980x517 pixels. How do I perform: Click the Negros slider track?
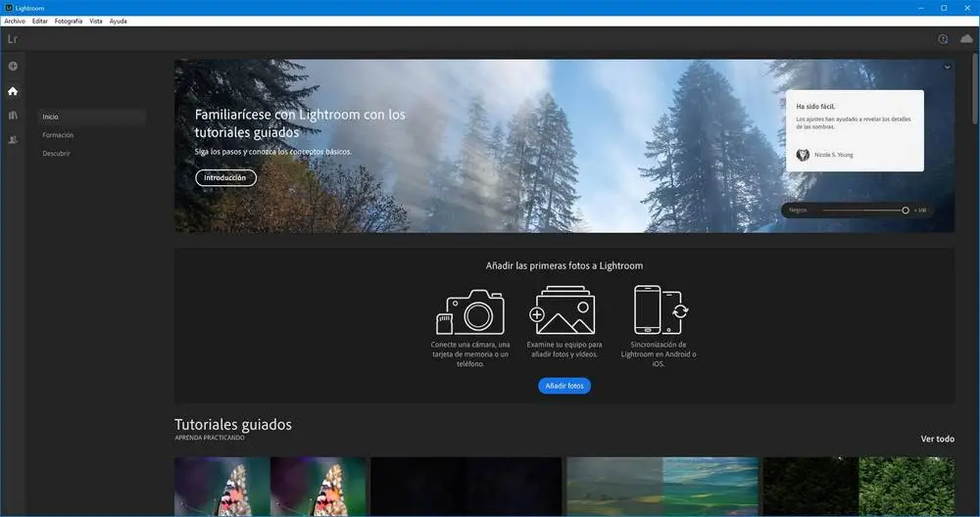click(x=863, y=211)
